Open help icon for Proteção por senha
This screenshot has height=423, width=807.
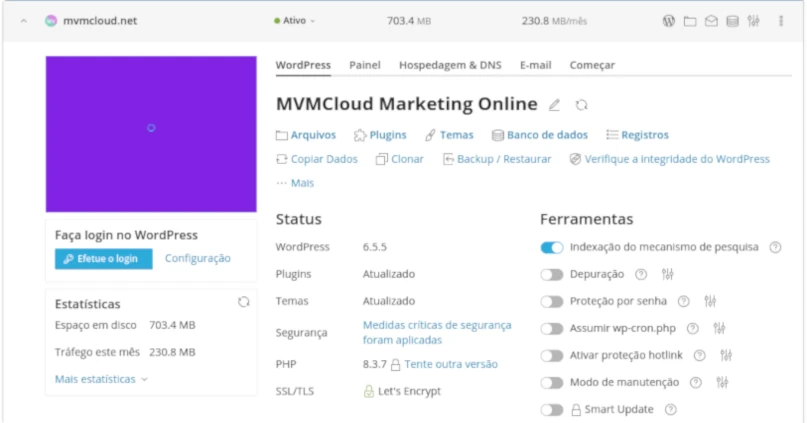(683, 302)
